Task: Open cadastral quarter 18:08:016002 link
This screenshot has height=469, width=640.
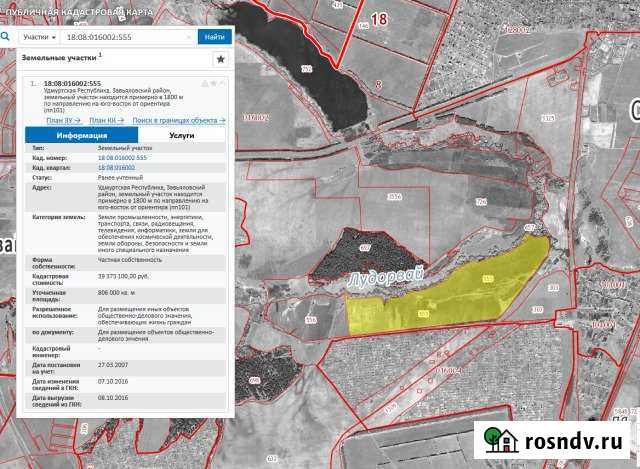Action: (117, 168)
